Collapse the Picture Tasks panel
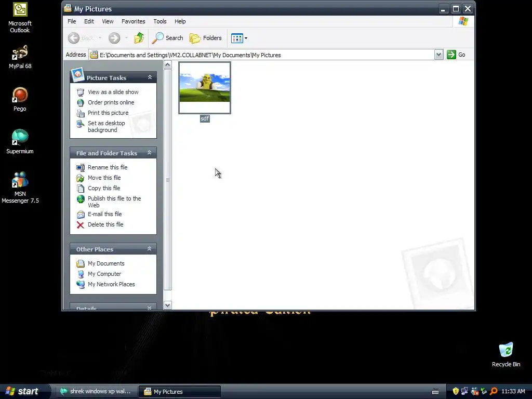The image size is (532, 399). pos(150,77)
